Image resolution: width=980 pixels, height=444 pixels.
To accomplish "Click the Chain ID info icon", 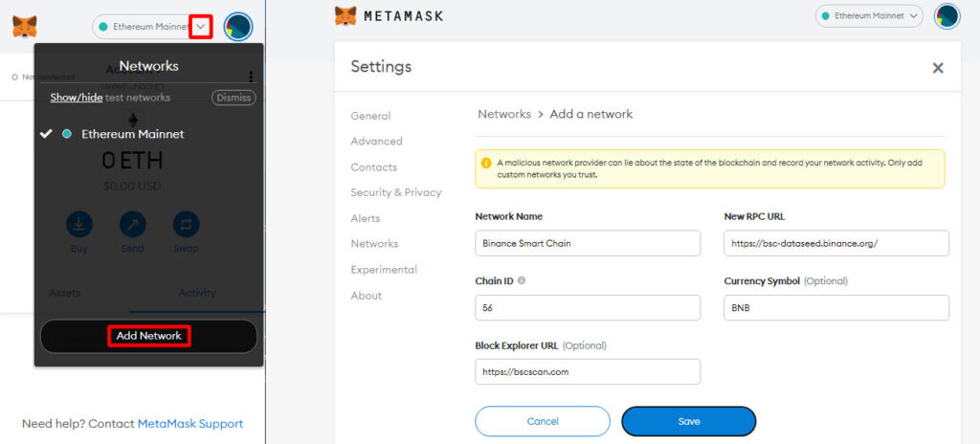I will [x=522, y=280].
